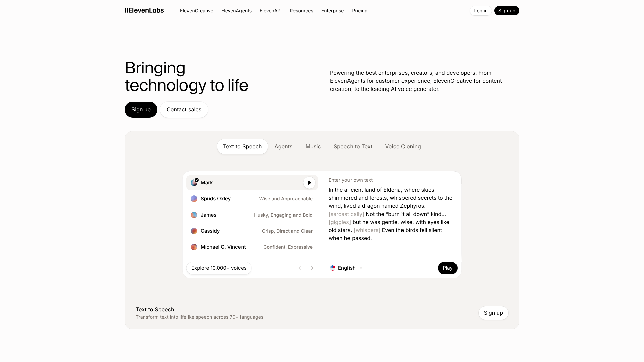Switch to the Music tab
Screen dimensions: 644x362
(313, 146)
